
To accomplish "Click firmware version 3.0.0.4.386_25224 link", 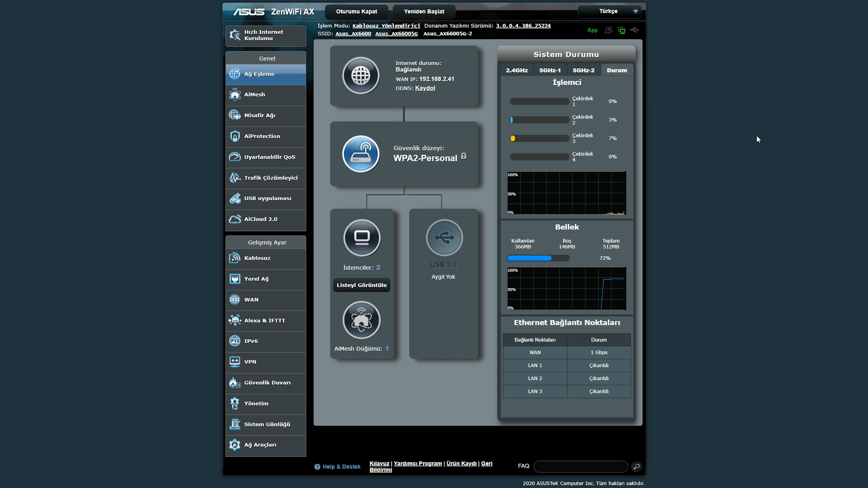I will click(523, 26).
